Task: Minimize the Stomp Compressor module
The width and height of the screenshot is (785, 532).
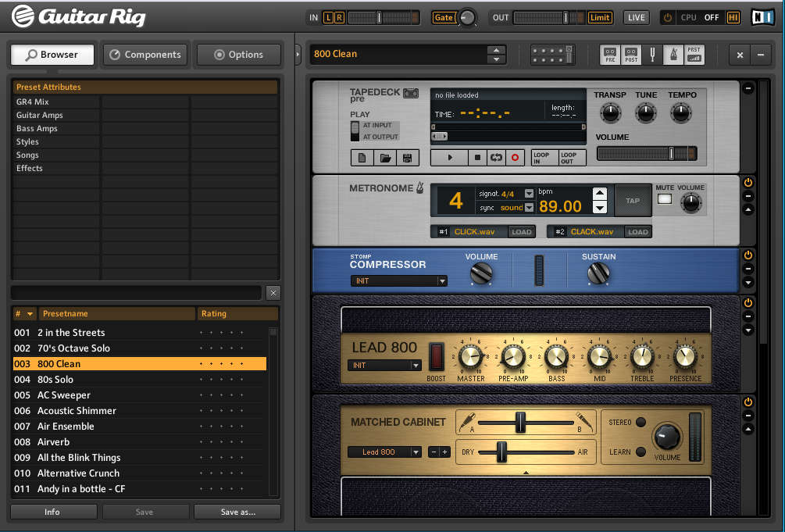Action: tap(748, 269)
